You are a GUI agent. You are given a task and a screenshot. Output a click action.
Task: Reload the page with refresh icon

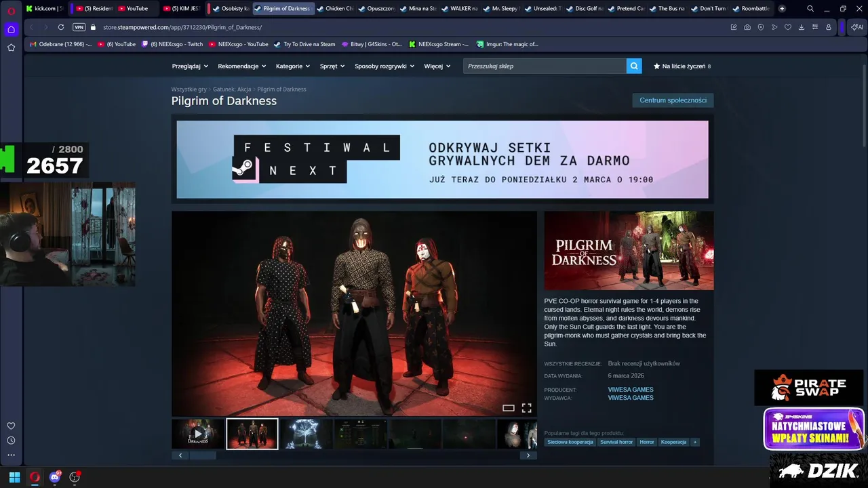pos(61,27)
